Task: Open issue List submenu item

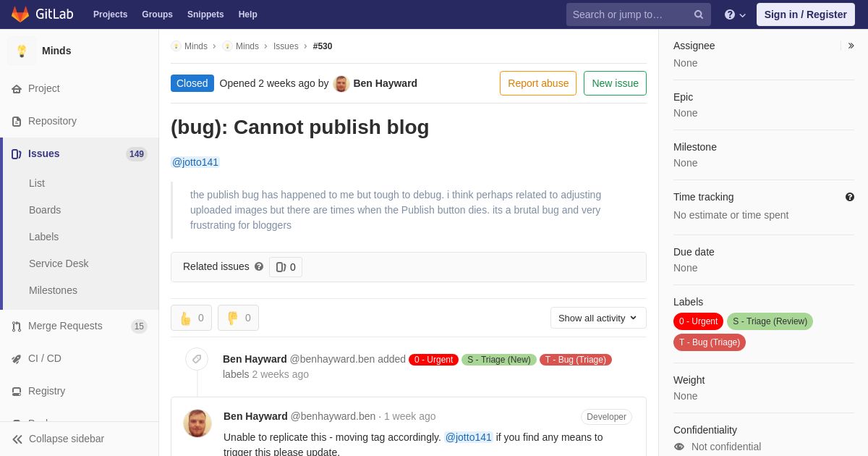Action: 37,183
